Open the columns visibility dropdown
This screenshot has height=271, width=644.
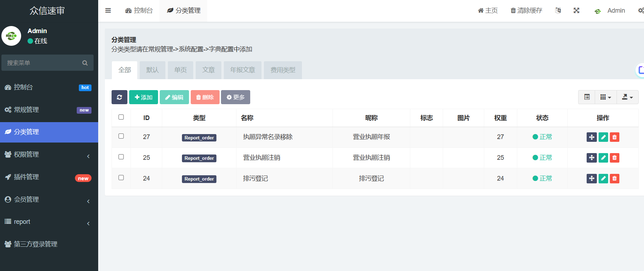tap(605, 97)
